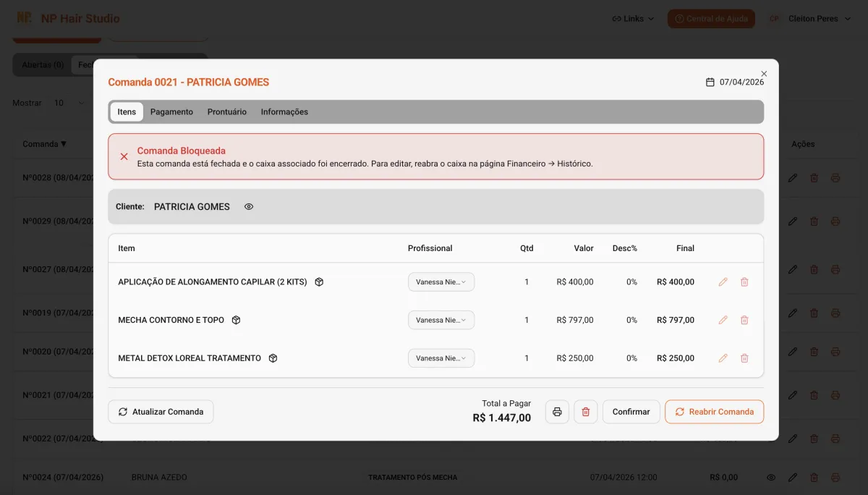Click the Confirmar button
Image resolution: width=868 pixels, height=495 pixels.
click(631, 411)
